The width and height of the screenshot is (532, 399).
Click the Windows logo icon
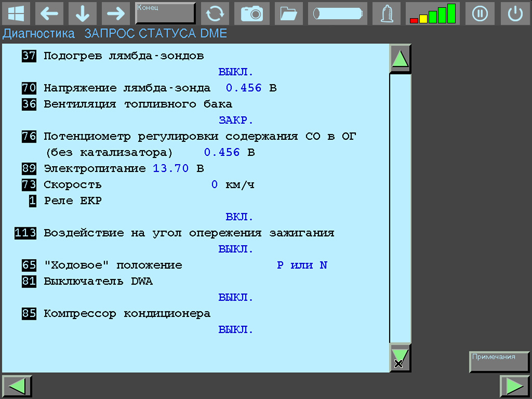pos(16,14)
